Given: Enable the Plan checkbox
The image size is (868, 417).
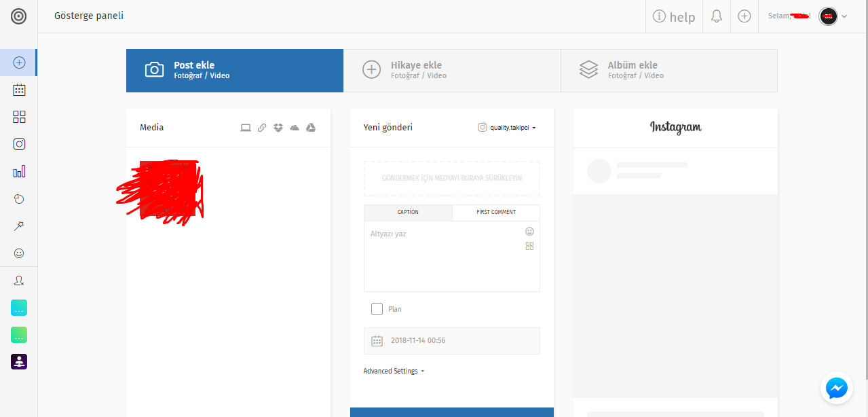Looking at the screenshot, I should pos(377,309).
